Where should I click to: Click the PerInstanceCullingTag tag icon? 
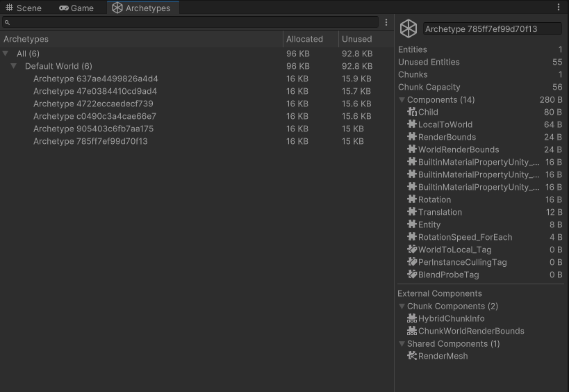412,262
